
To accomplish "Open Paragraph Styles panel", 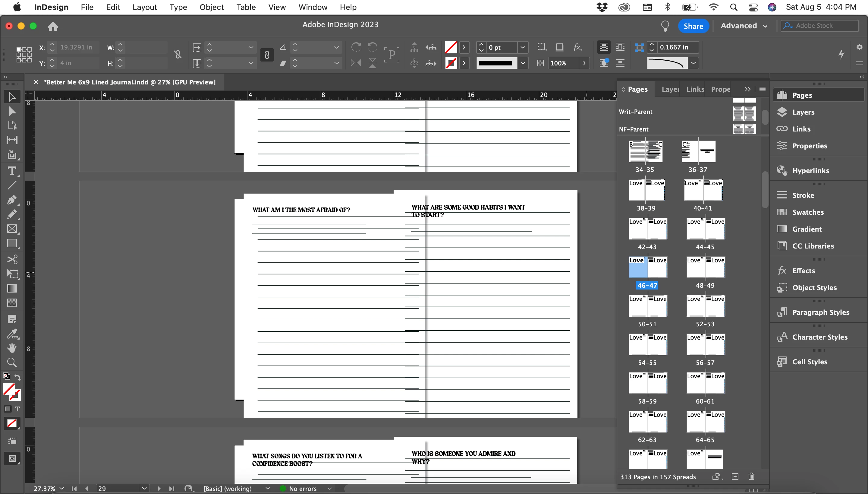I will pyautogui.click(x=820, y=312).
